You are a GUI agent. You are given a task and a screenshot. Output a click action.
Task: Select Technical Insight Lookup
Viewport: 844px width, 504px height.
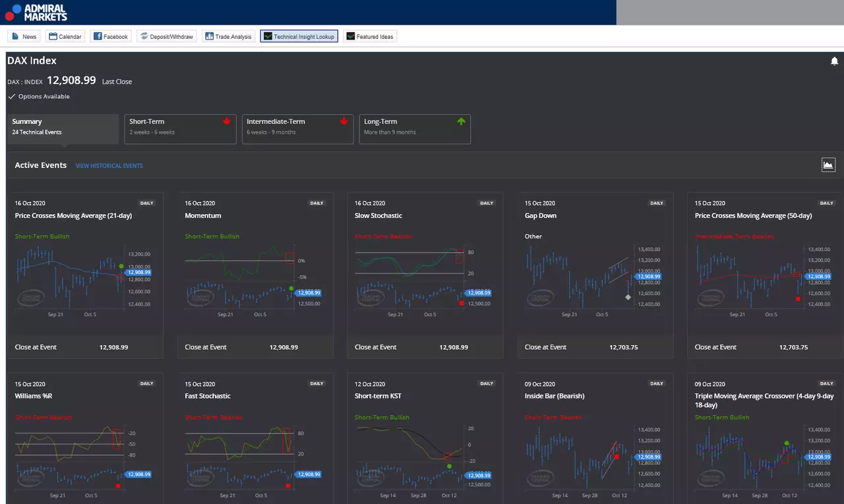(x=299, y=36)
